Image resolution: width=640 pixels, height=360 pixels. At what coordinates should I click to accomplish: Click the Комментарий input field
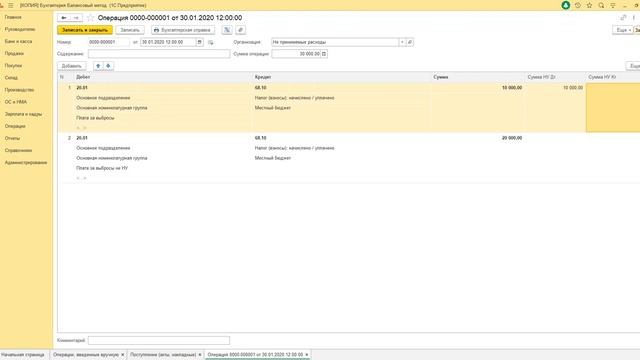159,340
